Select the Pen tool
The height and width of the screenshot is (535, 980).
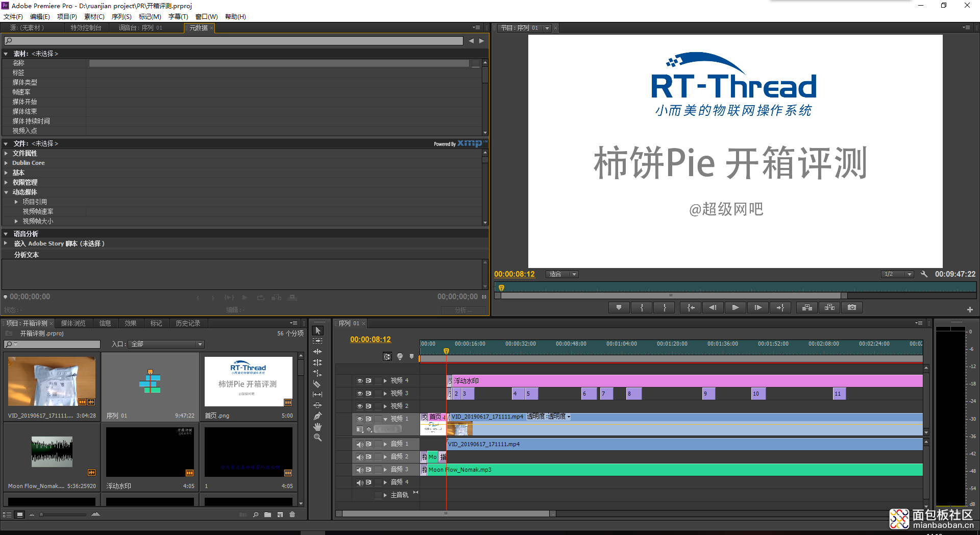pos(317,416)
